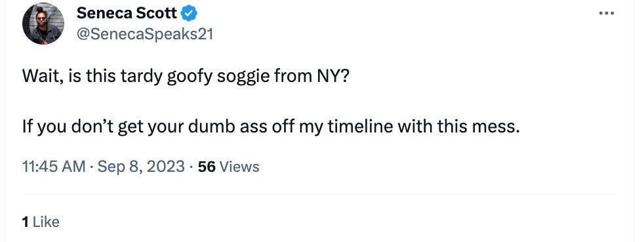Click the blue verified checkmark badge
The image size is (644, 242).
coord(190,14)
